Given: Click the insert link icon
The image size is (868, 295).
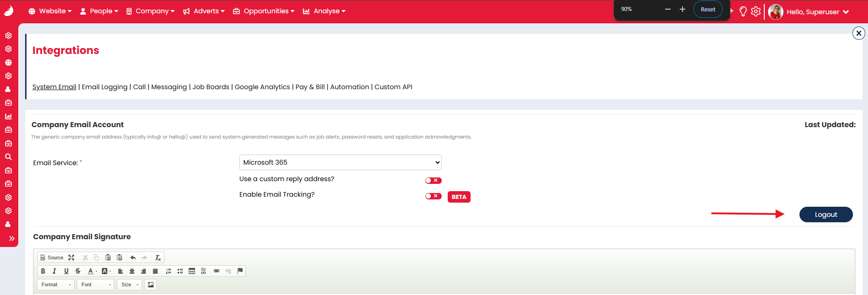Looking at the screenshot, I should tap(217, 271).
